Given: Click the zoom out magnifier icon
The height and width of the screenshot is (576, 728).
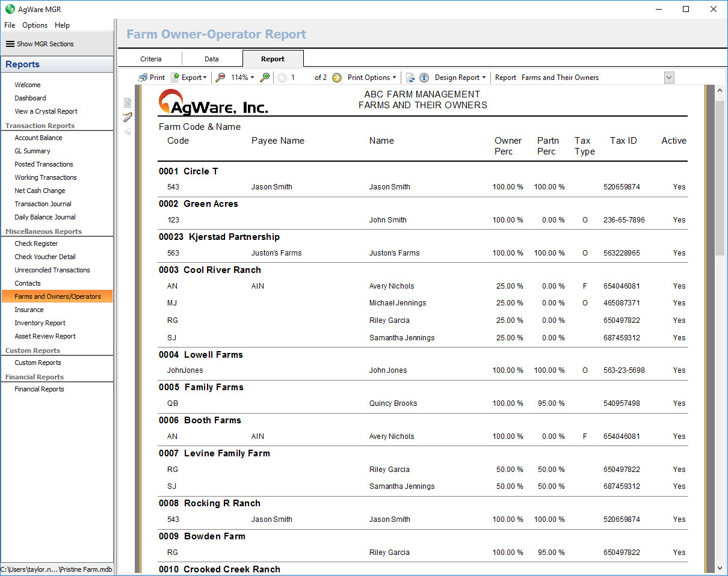Looking at the screenshot, I should tap(221, 78).
